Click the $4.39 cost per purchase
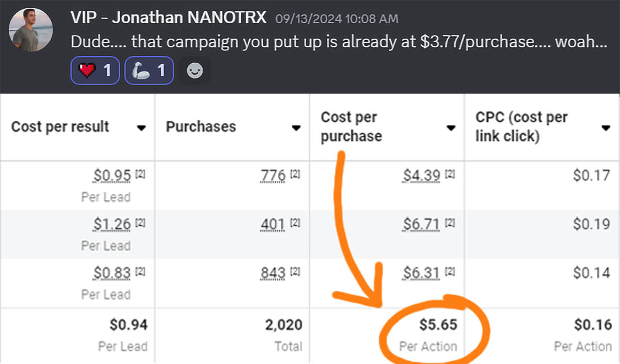 pos(421,176)
